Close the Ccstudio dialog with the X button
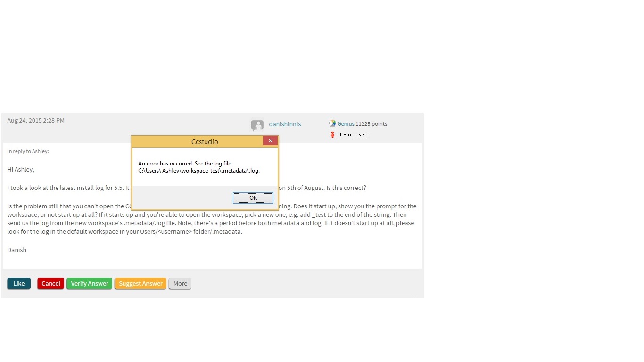 (x=270, y=140)
